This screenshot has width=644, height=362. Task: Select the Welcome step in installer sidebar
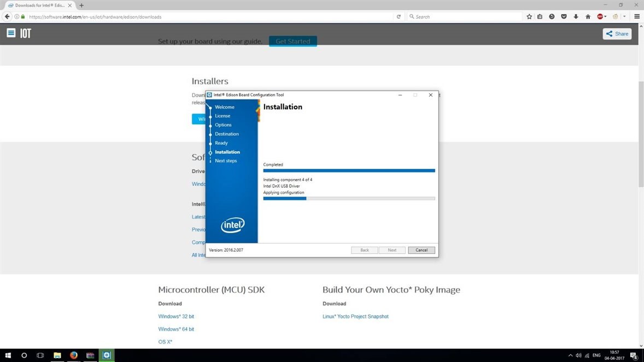[x=224, y=107]
